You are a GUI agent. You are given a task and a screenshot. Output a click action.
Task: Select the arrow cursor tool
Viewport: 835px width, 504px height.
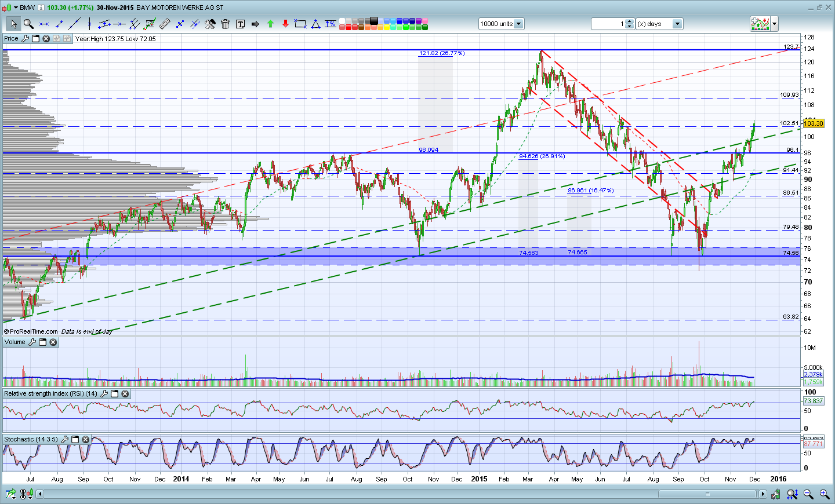(13, 24)
